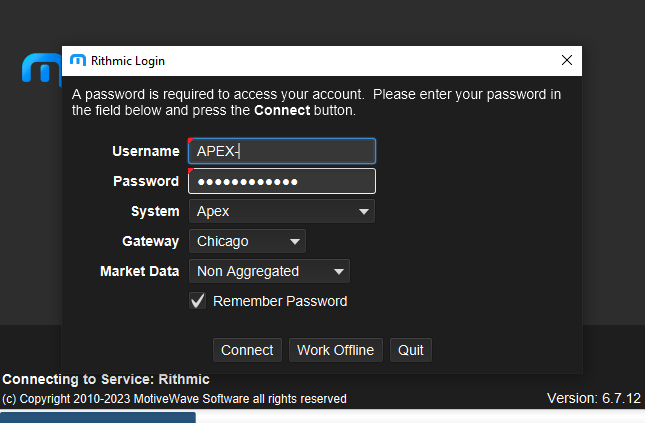The image size is (645, 423).
Task: Click the 'Rithmic Login' title text
Action: [128, 61]
